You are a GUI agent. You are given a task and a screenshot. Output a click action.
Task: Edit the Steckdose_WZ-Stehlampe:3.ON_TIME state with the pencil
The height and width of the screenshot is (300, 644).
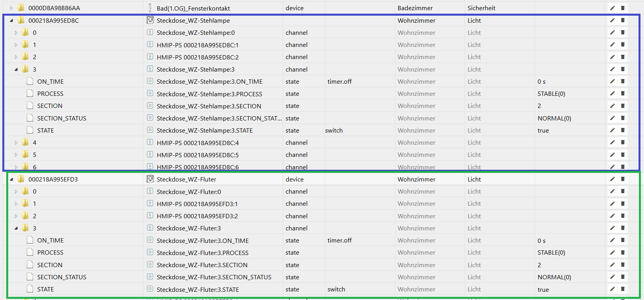click(x=612, y=81)
